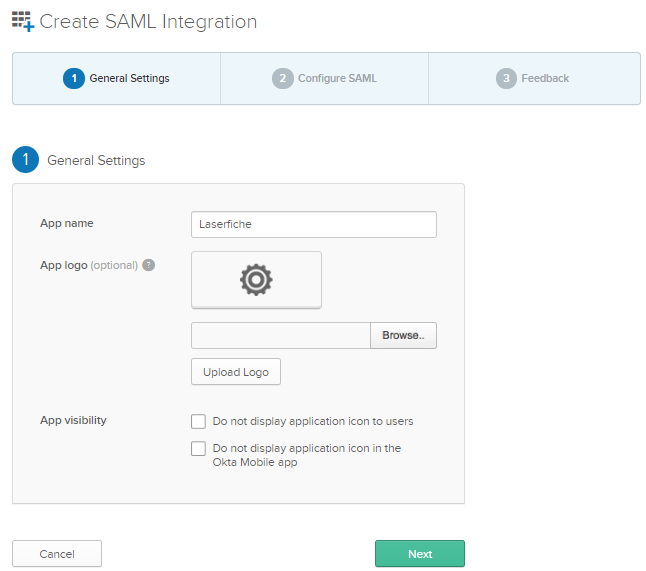646x571 pixels.
Task: Click the large blue 1 badge above the form
Action: point(25,160)
